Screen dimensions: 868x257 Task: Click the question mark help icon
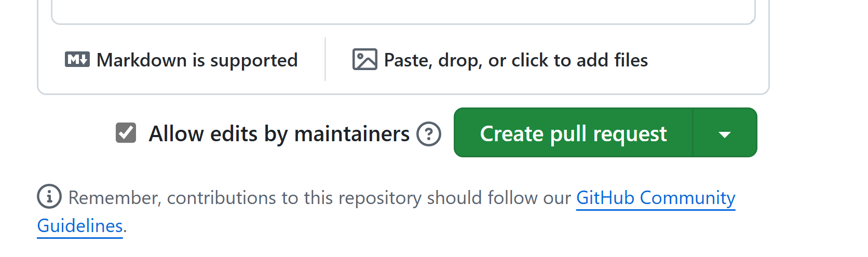click(429, 134)
